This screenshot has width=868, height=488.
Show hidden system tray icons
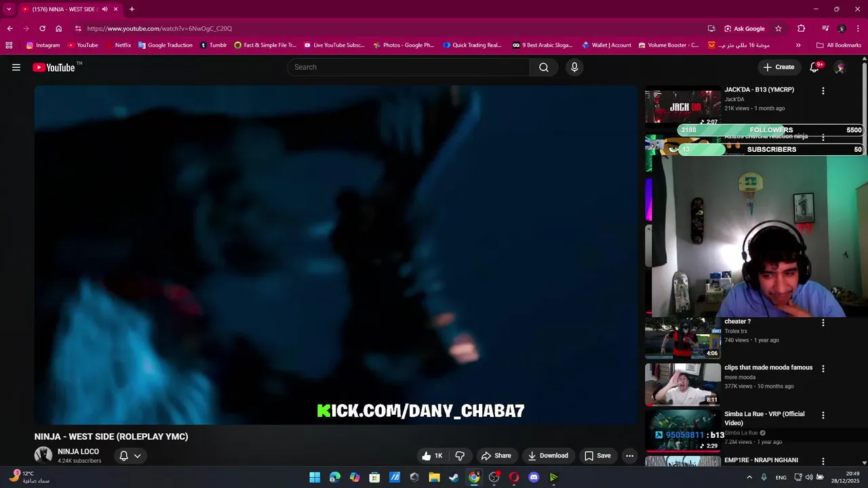(749, 477)
